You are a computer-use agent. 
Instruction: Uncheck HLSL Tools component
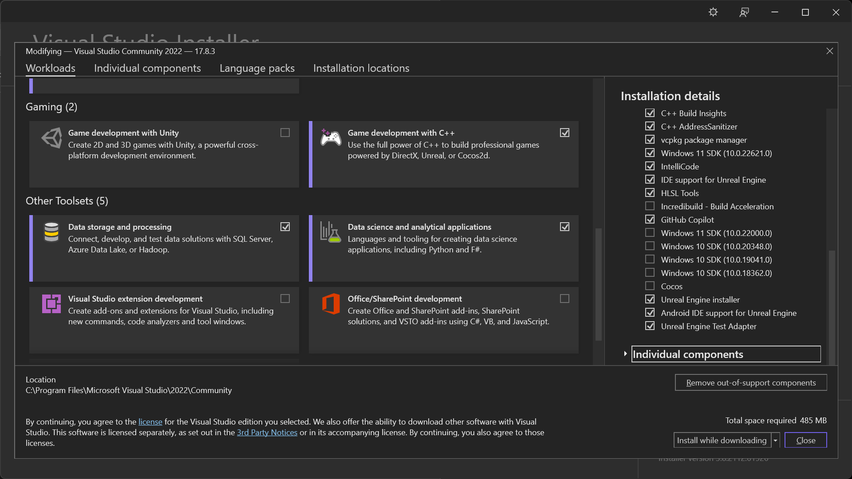650,193
